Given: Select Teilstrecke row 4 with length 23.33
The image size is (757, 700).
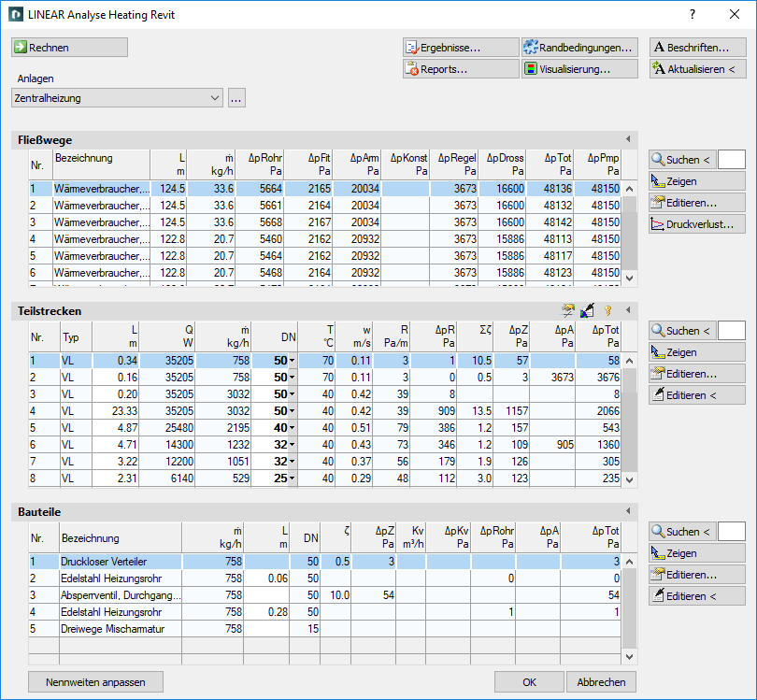Looking at the screenshot, I should click(325, 411).
